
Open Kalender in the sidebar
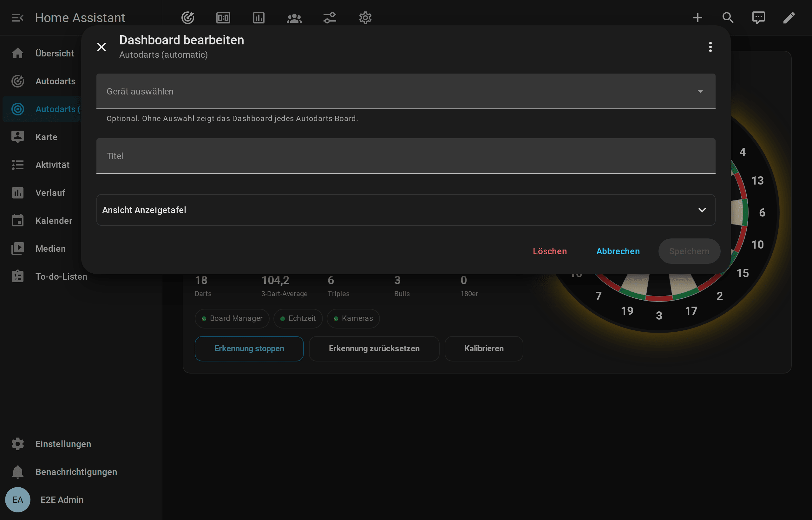tap(42, 220)
